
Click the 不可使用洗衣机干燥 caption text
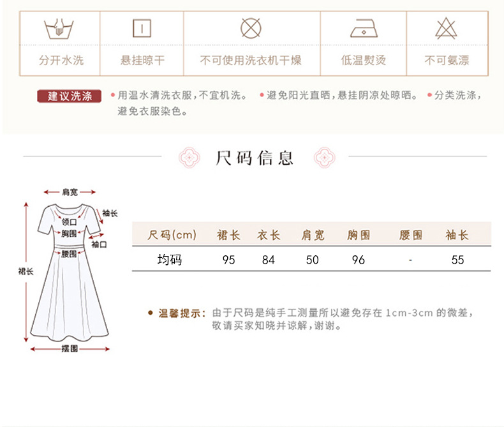pyautogui.click(x=251, y=60)
